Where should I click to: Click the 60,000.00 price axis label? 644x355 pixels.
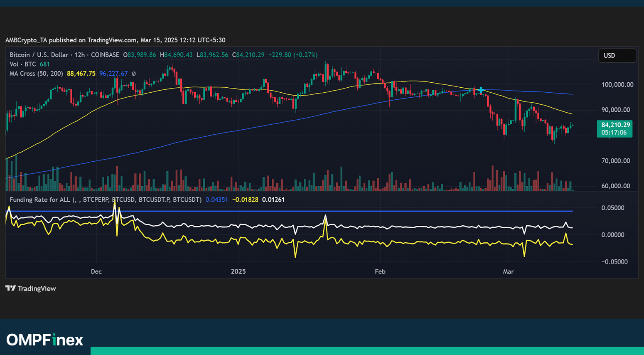click(616, 186)
